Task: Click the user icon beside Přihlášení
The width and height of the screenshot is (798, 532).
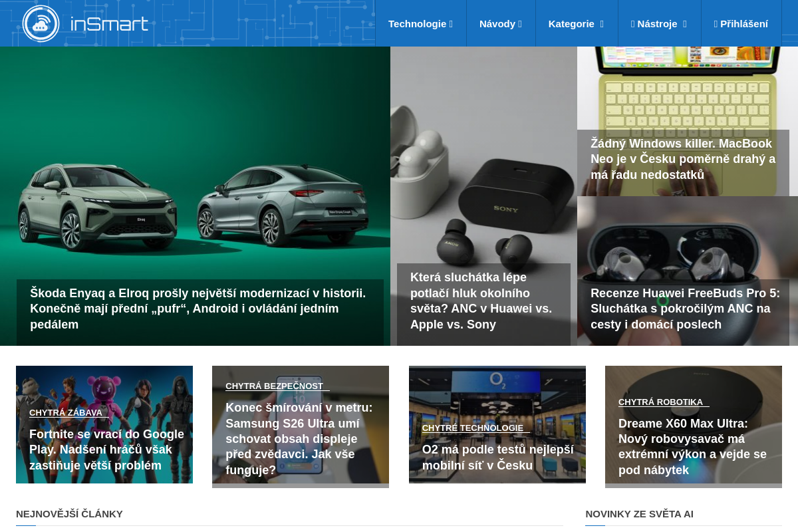Action: tap(717, 23)
